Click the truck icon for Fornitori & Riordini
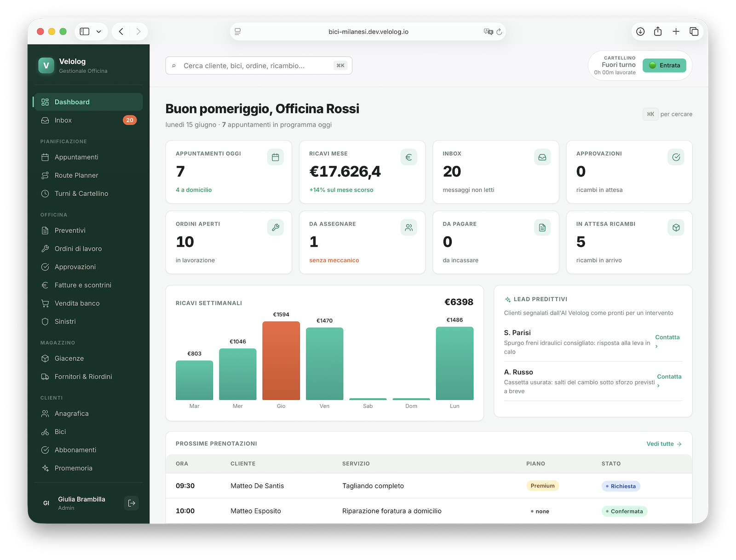 pyautogui.click(x=45, y=377)
